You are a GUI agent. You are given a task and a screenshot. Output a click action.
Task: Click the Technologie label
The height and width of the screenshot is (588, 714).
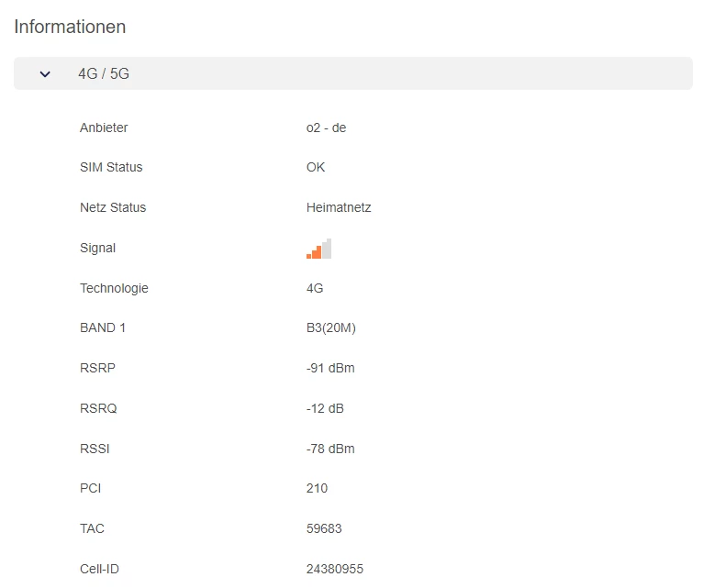point(114,288)
